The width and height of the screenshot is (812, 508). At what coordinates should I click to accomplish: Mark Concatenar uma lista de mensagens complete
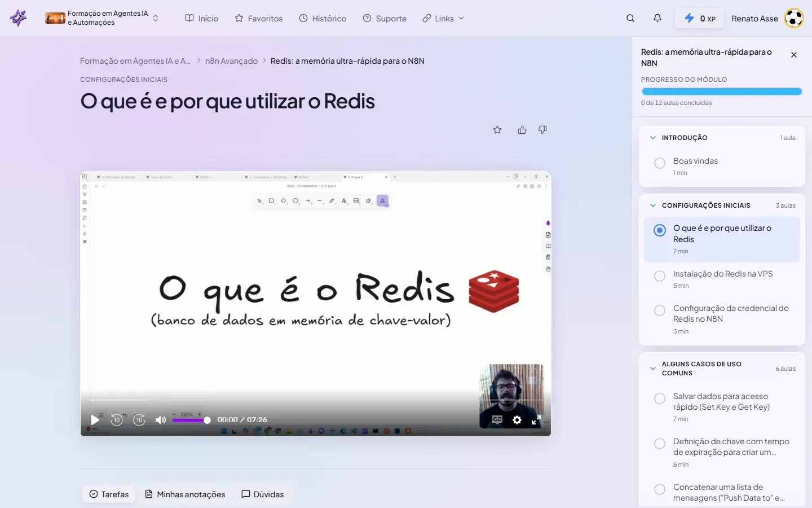[x=660, y=489]
